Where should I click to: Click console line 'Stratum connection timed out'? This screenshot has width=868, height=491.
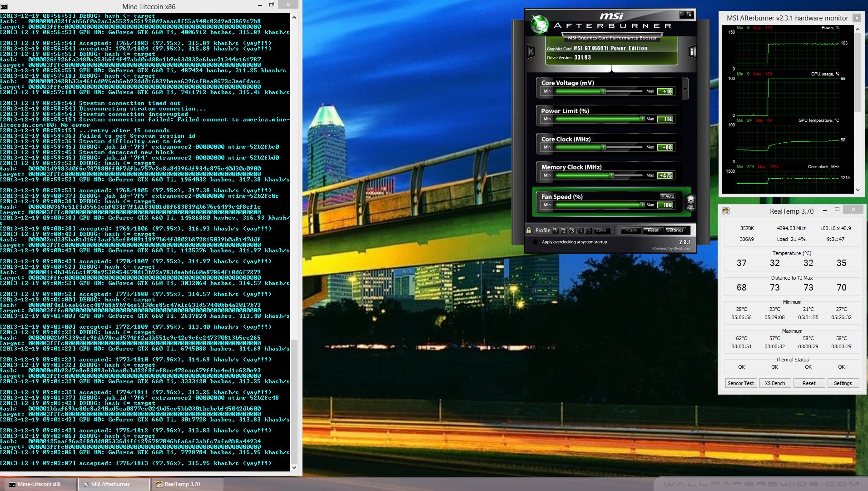[x=130, y=103]
